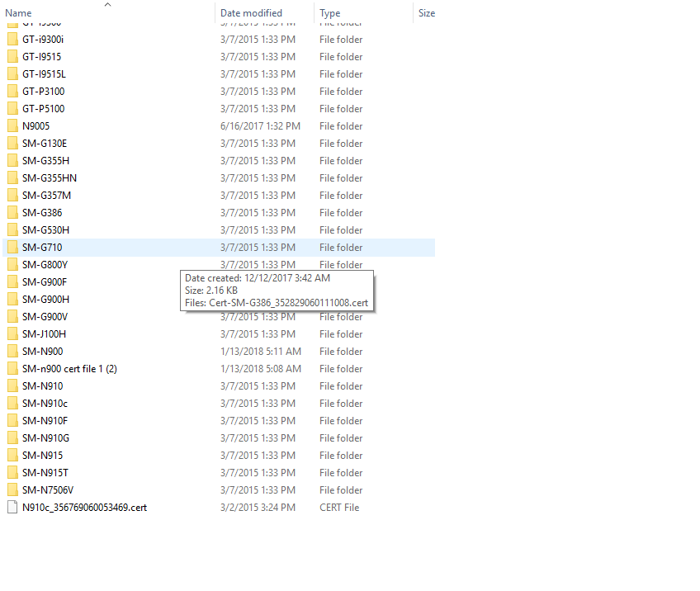Select the SM-G130E folder icon
The height and width of the screenshot is (591, 700).
[x=12, y=144]
